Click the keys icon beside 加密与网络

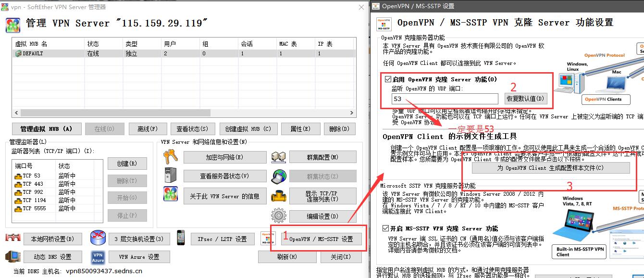(170, 157)
